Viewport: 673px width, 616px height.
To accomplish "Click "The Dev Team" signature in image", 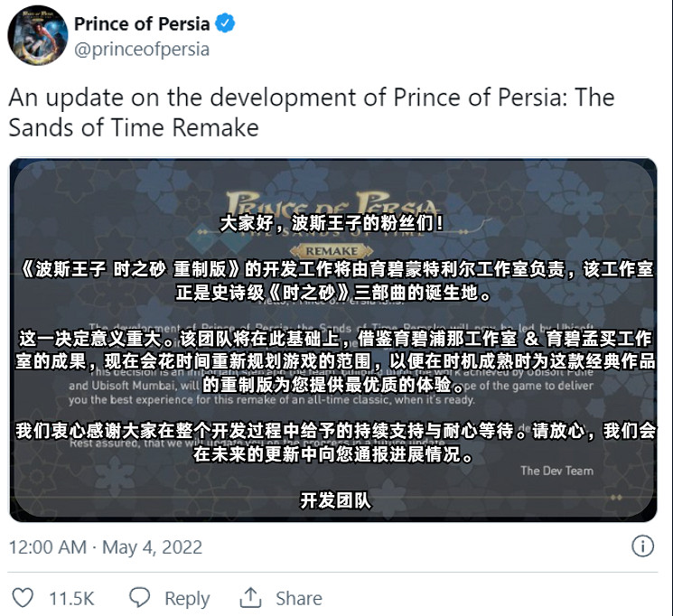I will [x=556, y=471].
